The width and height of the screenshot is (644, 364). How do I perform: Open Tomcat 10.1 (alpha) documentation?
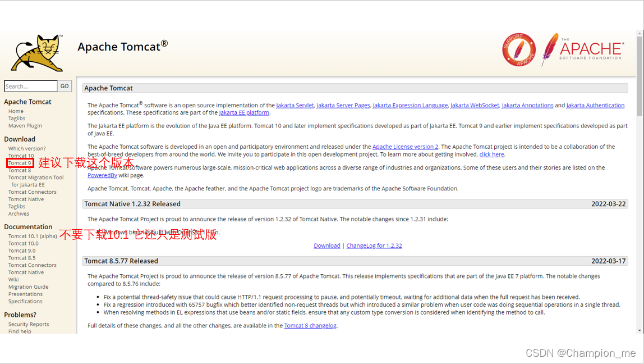(33, 236)
